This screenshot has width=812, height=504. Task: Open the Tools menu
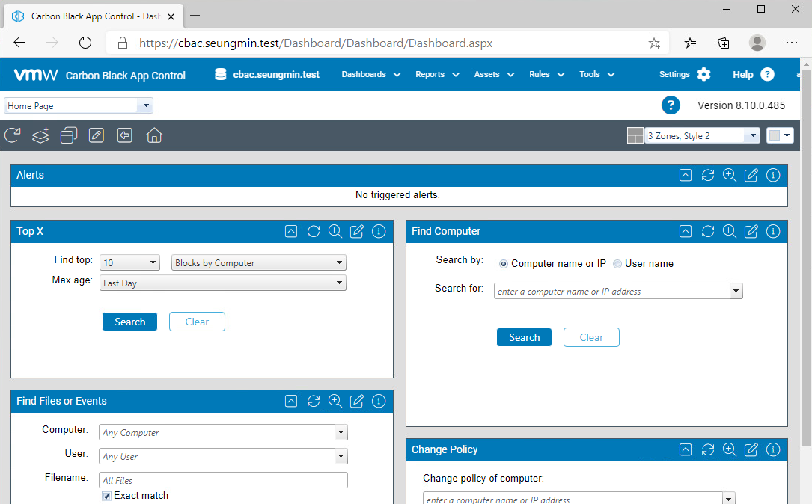[596, 75]
